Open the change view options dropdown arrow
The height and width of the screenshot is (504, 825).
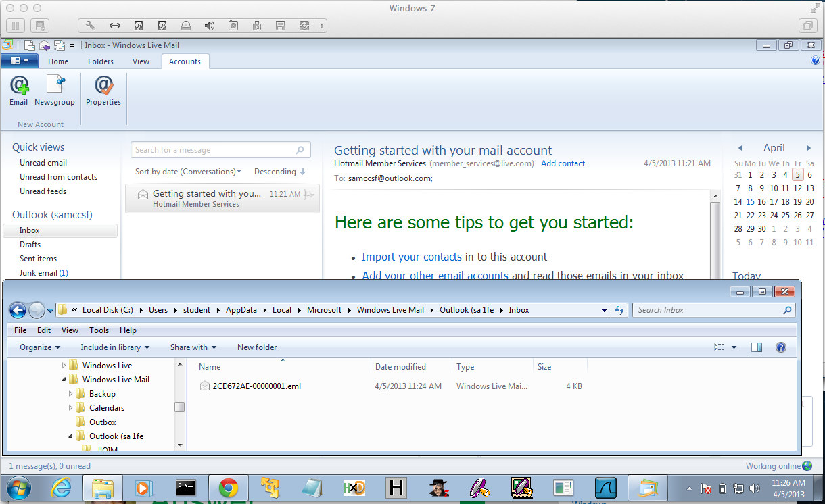[734, 347]
